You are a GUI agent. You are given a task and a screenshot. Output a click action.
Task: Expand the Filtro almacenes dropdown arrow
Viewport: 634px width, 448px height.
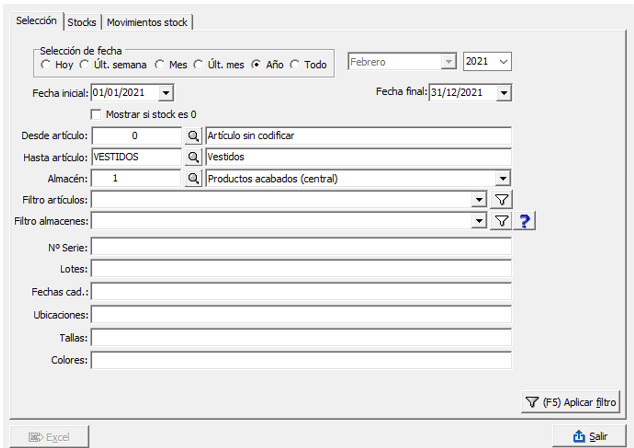pos(479,221)
